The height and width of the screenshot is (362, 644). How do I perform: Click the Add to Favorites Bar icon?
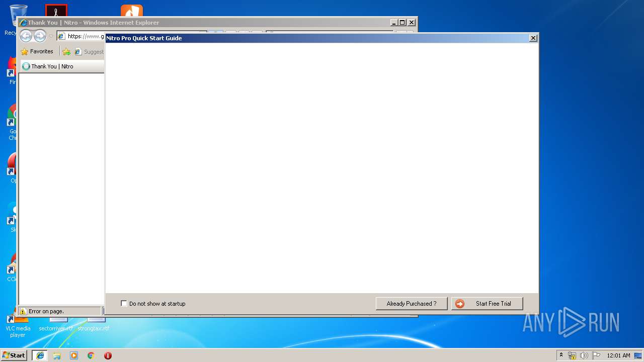pyautogui.click(x=66, y=51)
